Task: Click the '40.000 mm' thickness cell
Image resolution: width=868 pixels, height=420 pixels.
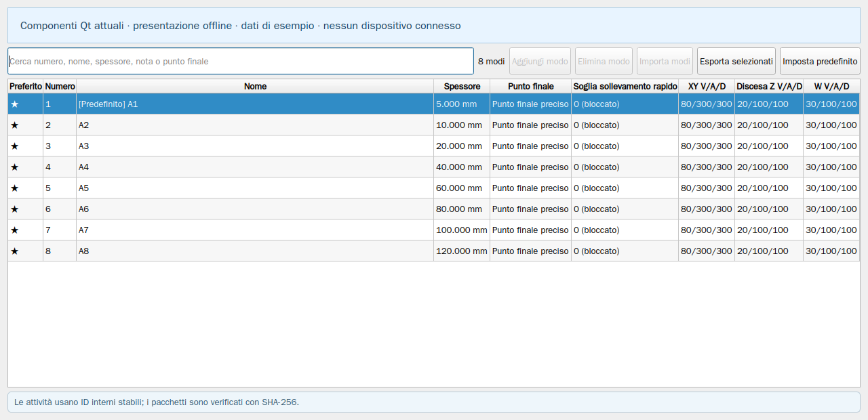Action: tap(462, 167)
